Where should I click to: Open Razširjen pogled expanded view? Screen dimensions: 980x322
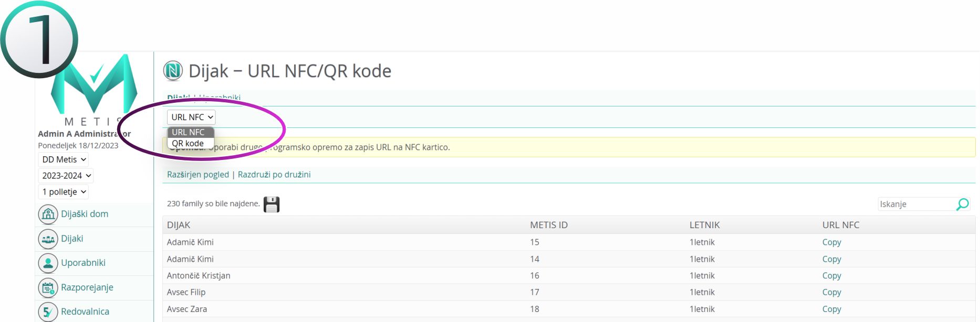tap(198, 175)
